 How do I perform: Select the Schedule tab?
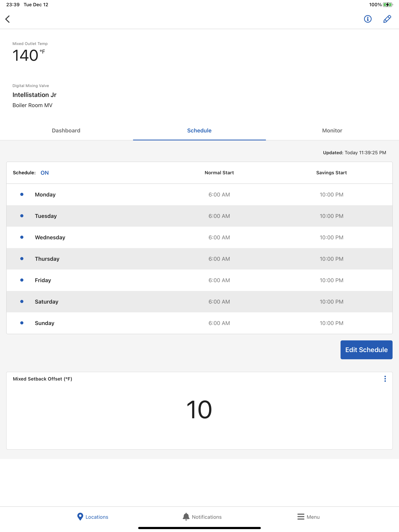(199, 130)
